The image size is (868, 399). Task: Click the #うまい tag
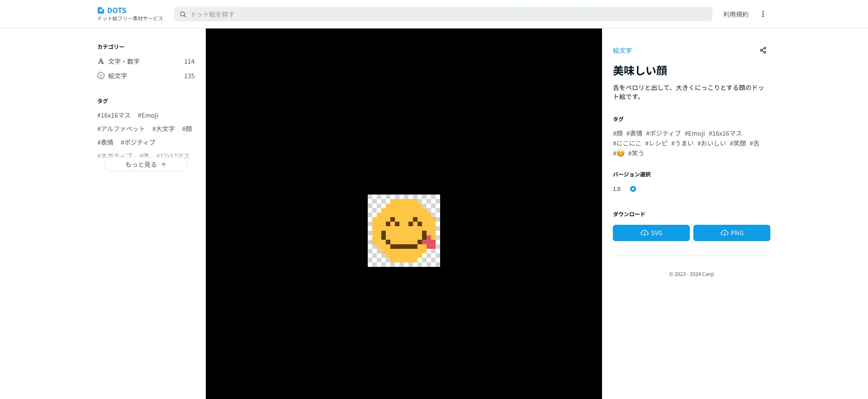click(682, 143)
